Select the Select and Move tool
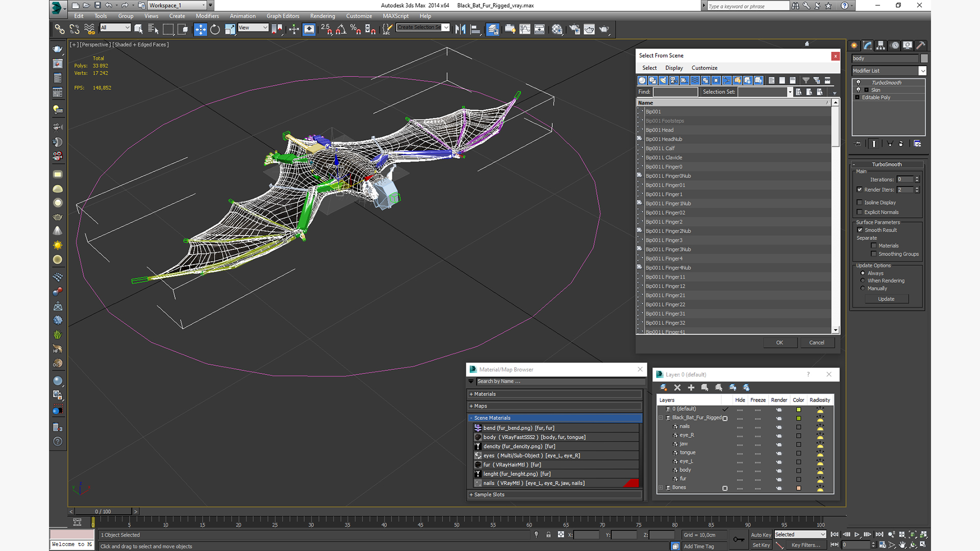980x551 pixels. tap(201, 29)
